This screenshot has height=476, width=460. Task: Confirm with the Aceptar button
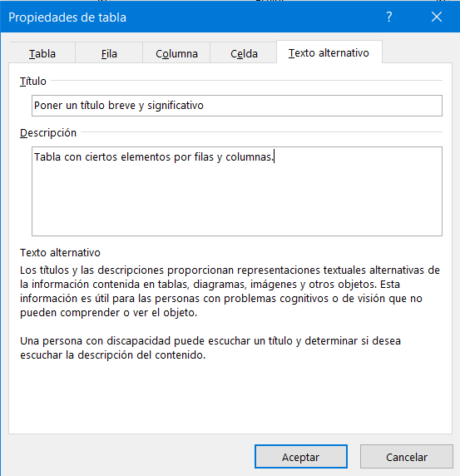(x=300, y=457)
